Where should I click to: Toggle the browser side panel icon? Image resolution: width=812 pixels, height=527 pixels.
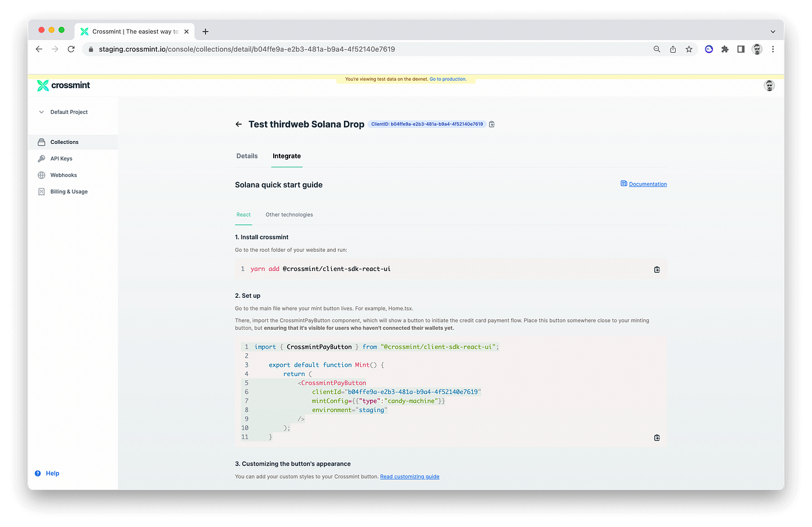(x=741, y=49)
